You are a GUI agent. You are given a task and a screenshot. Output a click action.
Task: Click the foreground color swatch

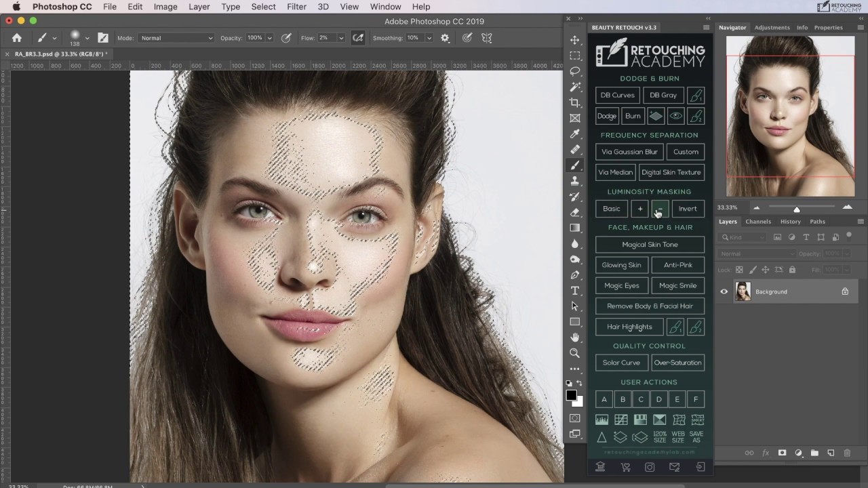(572, 395)
